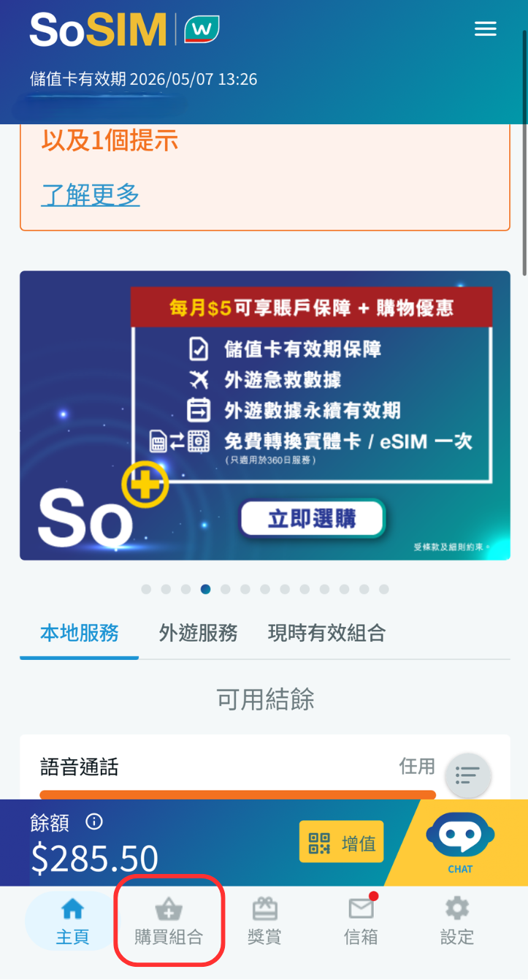Viewport: 528px width, 980px height.
Task: Tap 立即選購 on the So+ banner
Action: 312,519
